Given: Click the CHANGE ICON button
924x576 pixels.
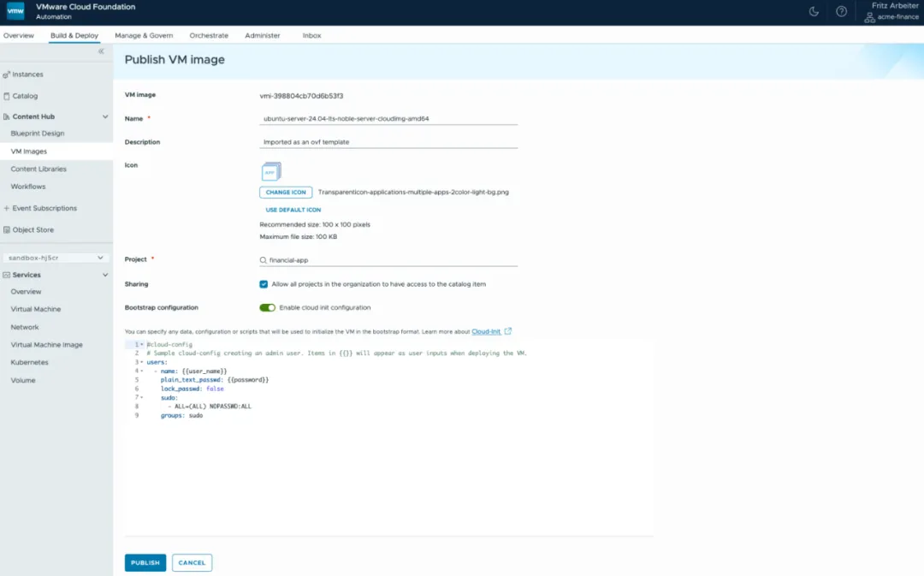Looking at the screenshot, I should pyautogui.click(x=286, y=193).
